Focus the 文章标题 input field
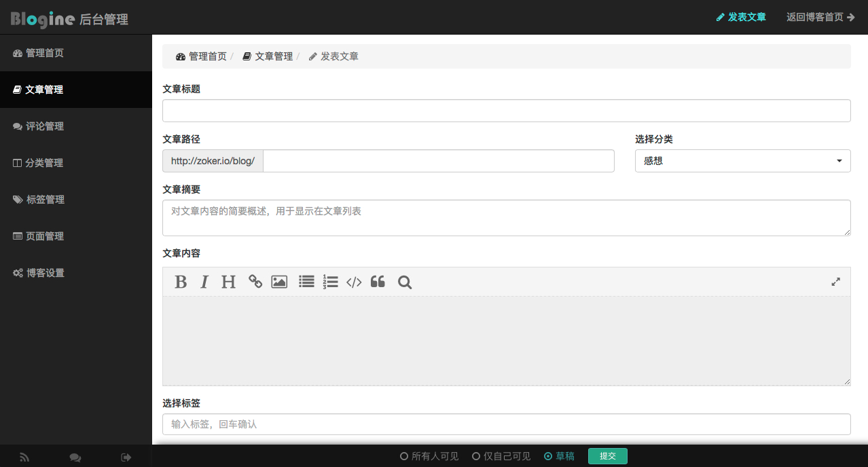Screen dimensions: 868x467 [506, 111]
